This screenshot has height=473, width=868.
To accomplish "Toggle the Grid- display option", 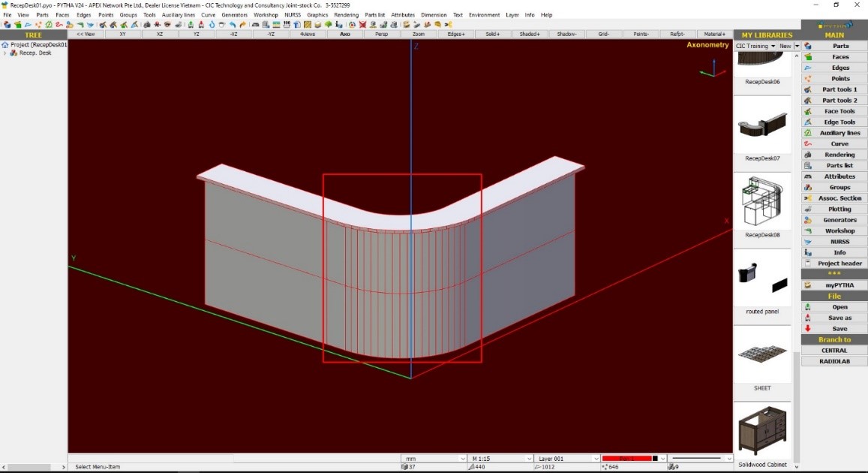I will [x=604, y=35].
